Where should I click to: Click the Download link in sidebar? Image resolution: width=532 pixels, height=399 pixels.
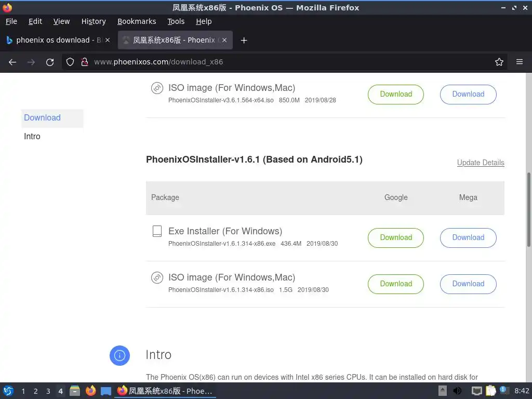[x=43, y=118]
